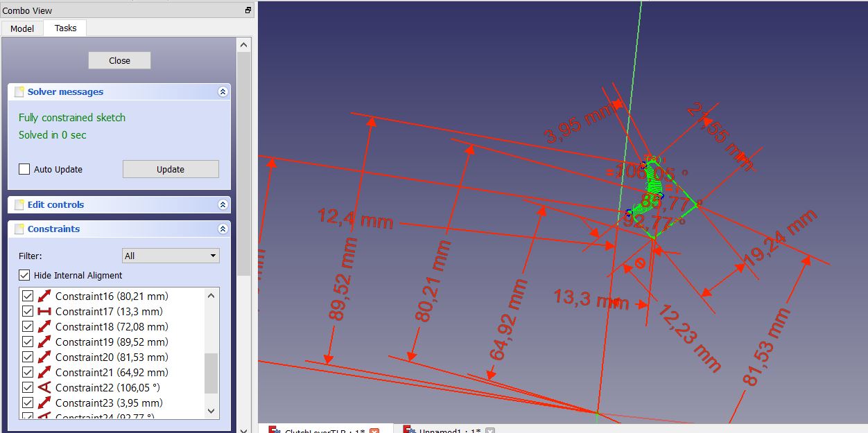The image size is (868, 433).
Task: Select the 13,3 mm dimension in sketch
Action: 591,299
